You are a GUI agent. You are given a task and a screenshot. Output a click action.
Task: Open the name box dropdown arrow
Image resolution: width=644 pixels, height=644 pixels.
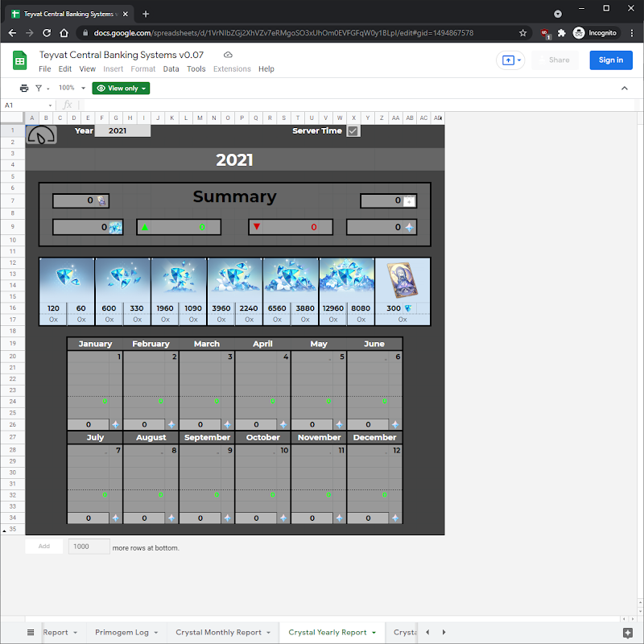click(50, 105)
